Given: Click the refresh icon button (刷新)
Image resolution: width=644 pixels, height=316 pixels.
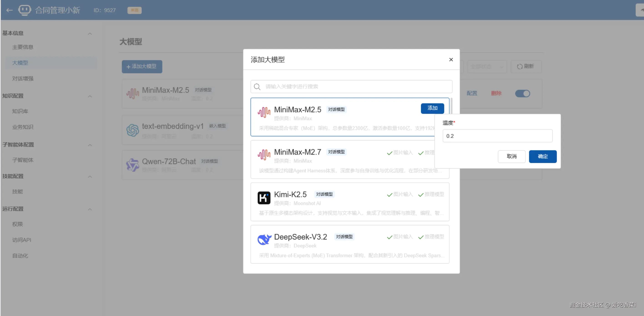Looking at the screenshot, I should [x=526, y=66].
